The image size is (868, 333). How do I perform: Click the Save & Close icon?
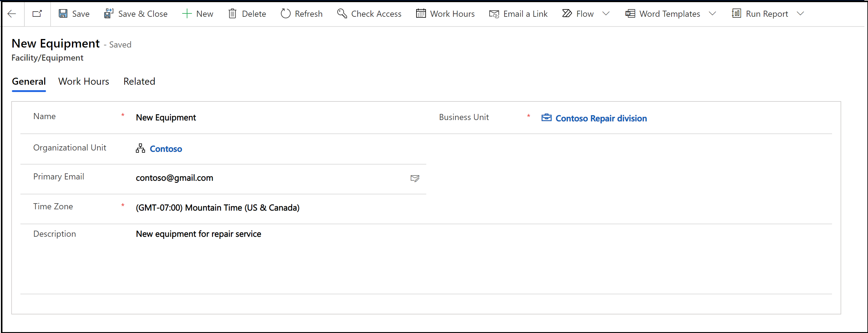point(109,13)
